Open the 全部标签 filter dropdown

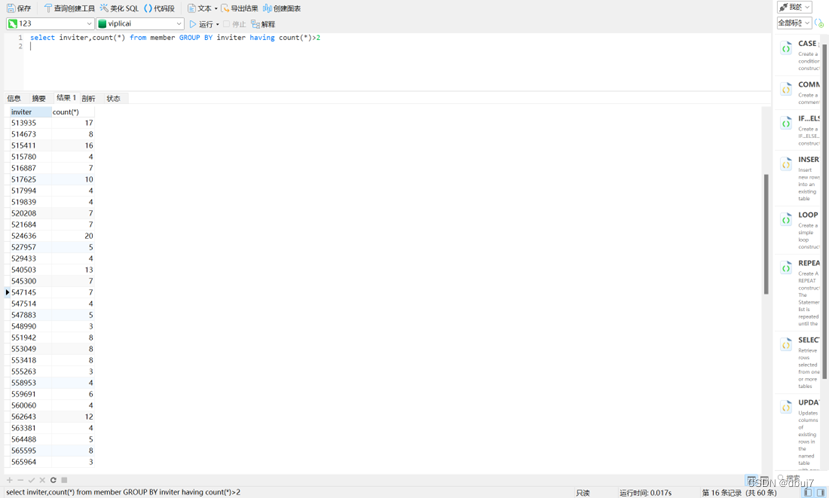[x=794, y=23]
